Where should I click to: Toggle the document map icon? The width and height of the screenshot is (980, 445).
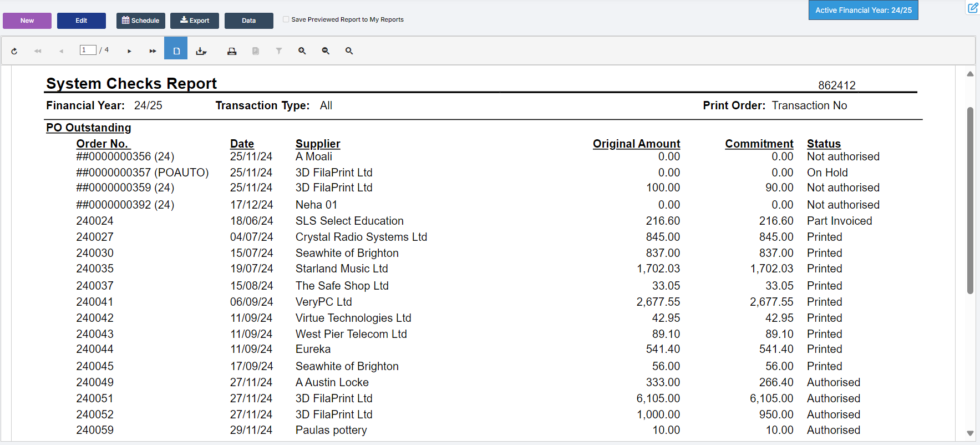pos(255,51)
